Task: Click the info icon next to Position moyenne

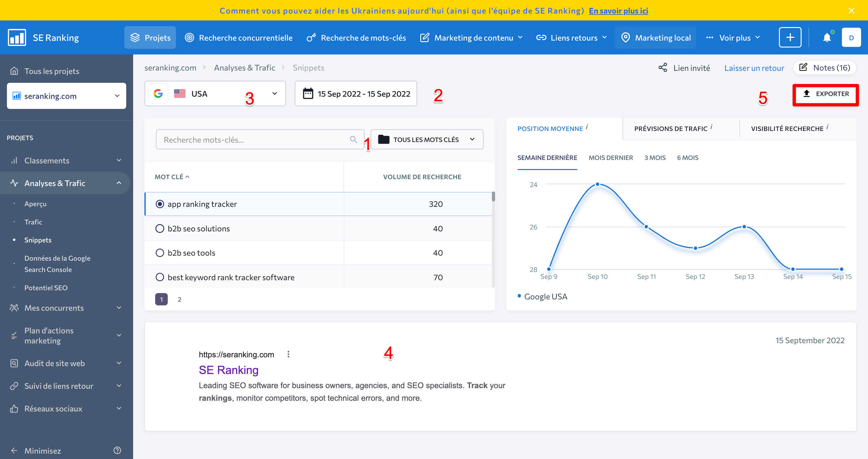Action: 587,127
